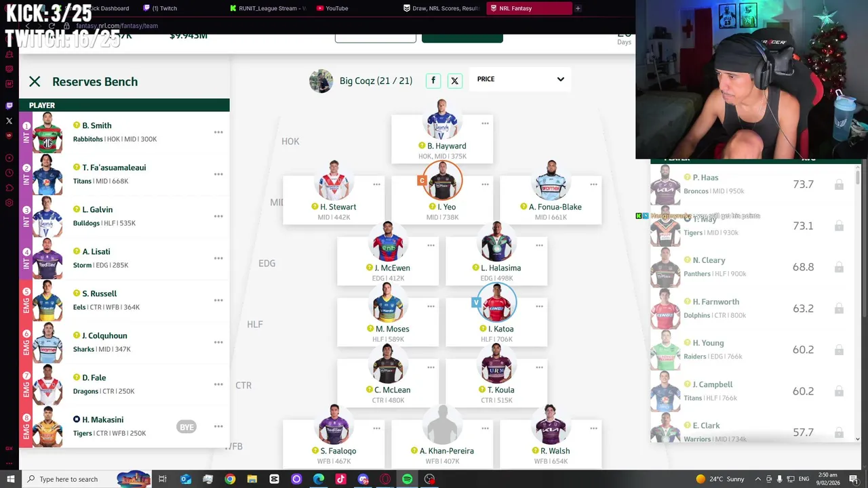Open the PRICE sort dropdown
The width and height of the screenshot is (868, 488).
(520, 79)
